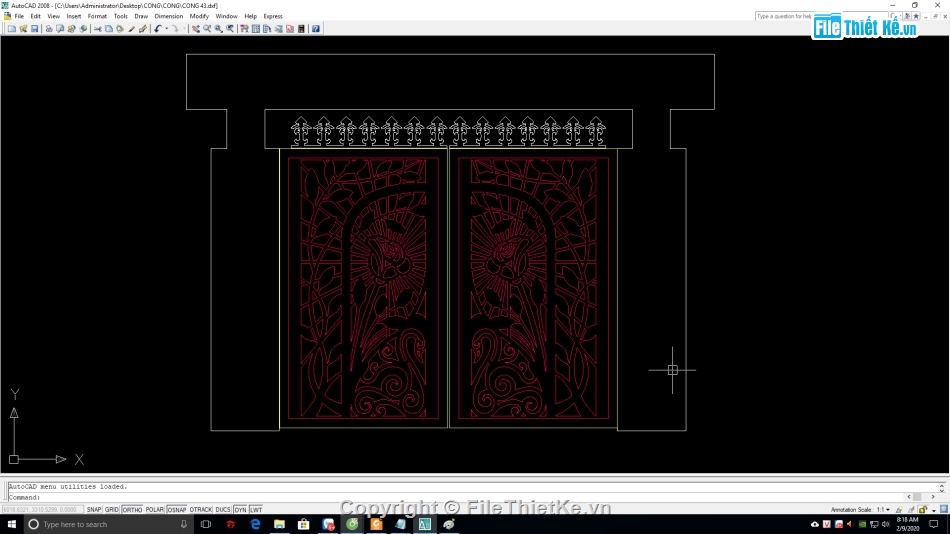This screenshot has width=950, height=534.
Task: Open the Format menu
Action: click(x=97, y=16)
